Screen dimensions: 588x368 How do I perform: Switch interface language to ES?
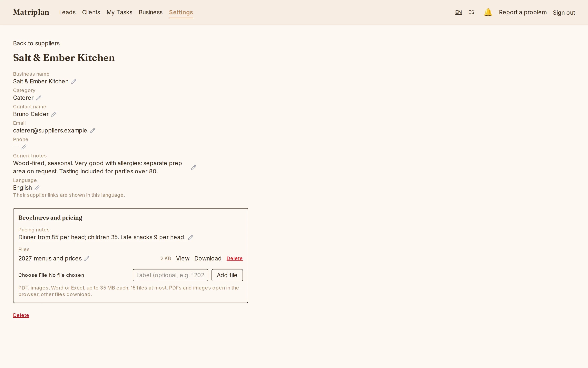(x=471, y=12)
